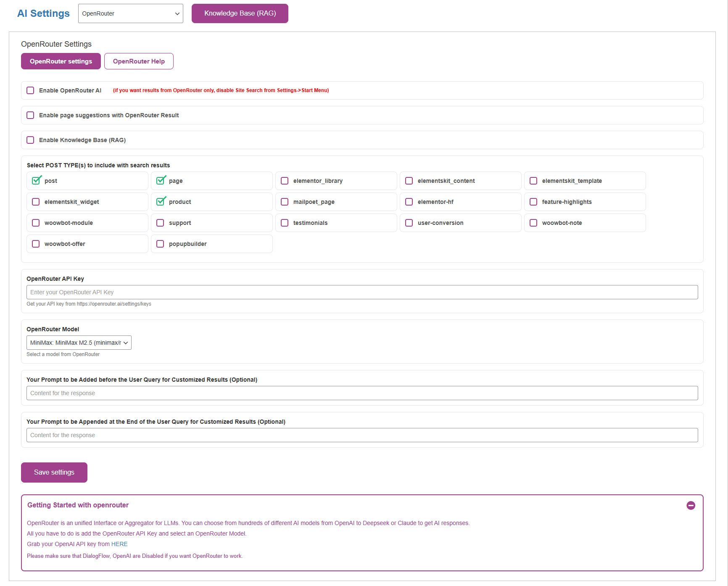Check the elementor_library post type
This screenshot has width=728, height=586.
click(285, 181)
